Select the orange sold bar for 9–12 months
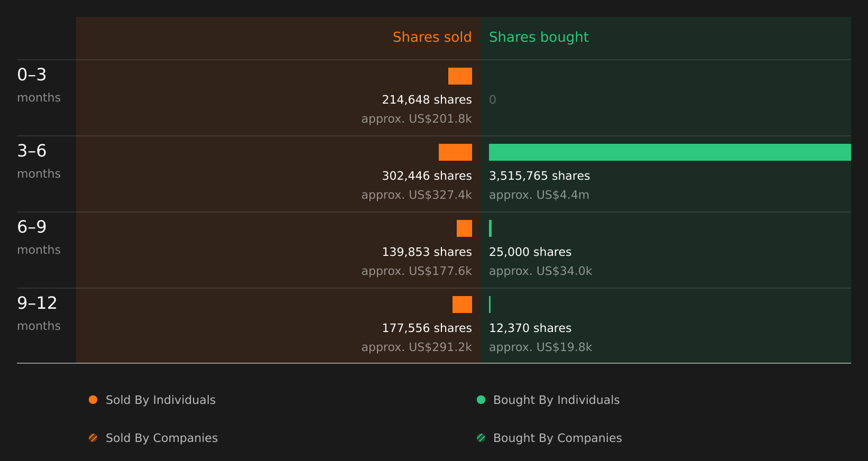Screen dimensions: 868x461 click(462, 305)
